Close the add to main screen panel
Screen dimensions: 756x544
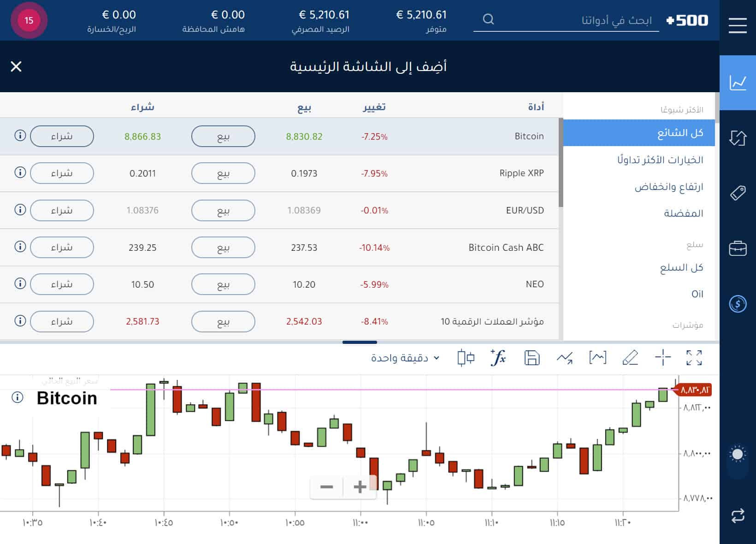click(16, 66)
